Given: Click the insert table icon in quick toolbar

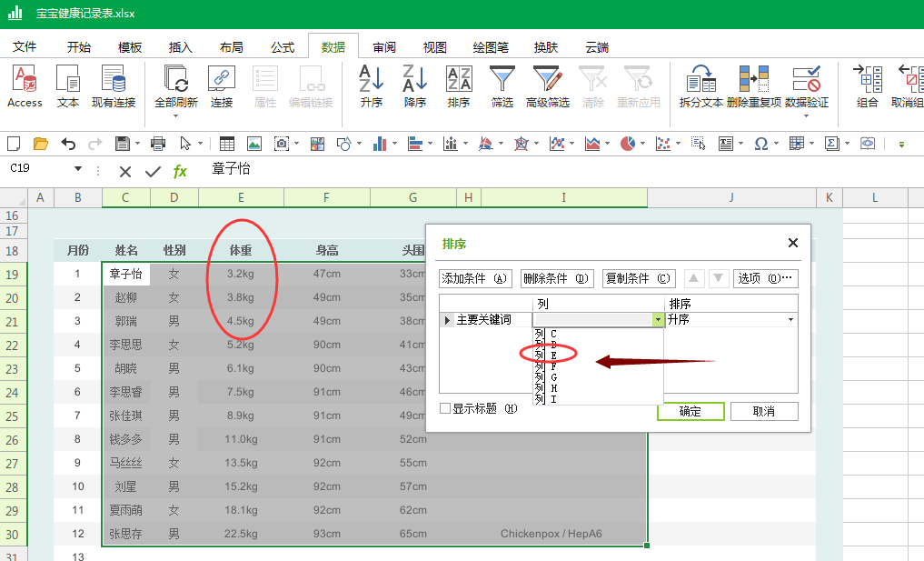Looking at the screenshot, I should click(x=227, y=144).
